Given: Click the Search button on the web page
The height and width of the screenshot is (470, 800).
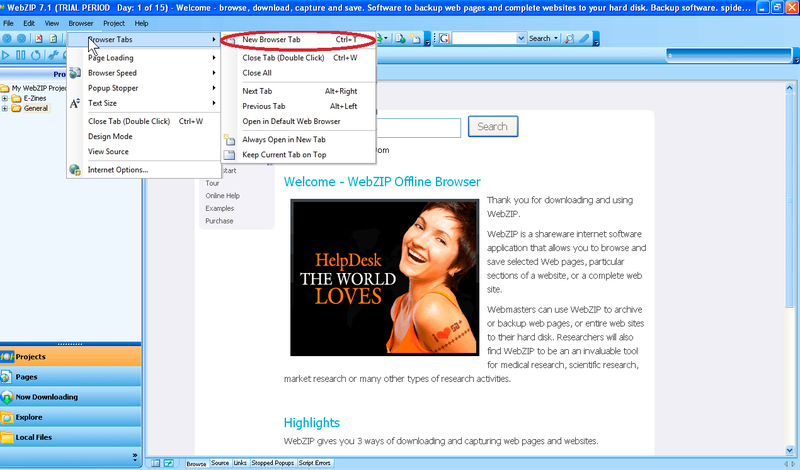Looking at the screenshot, I should tap(493, 127).
